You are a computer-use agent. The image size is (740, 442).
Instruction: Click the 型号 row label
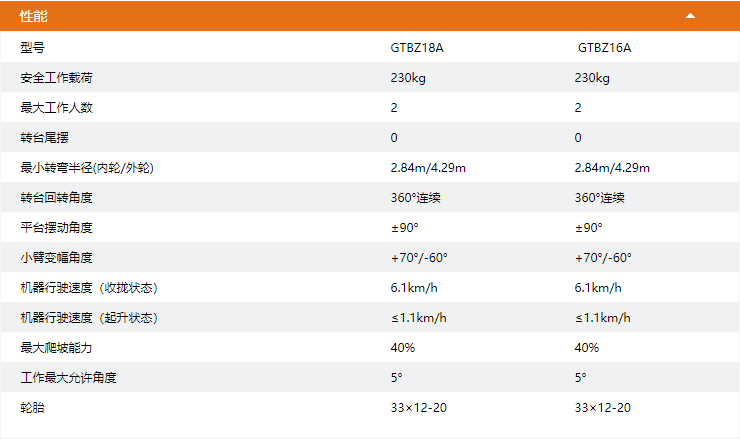32,47
